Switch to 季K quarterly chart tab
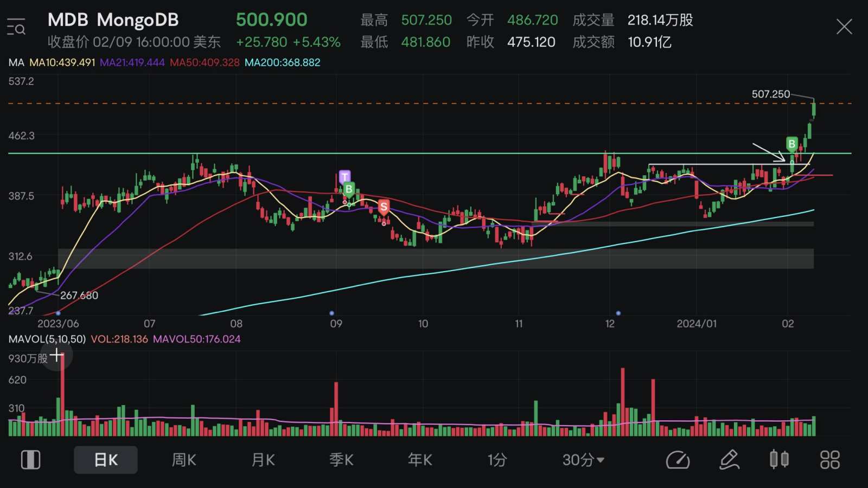The width and height of the screenshot is (868, 488). point(341,460)
